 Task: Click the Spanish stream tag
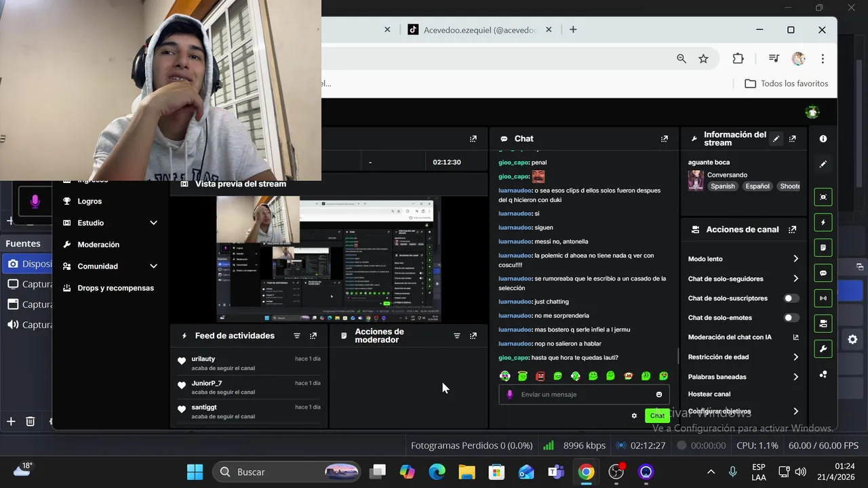click(723, 186)
